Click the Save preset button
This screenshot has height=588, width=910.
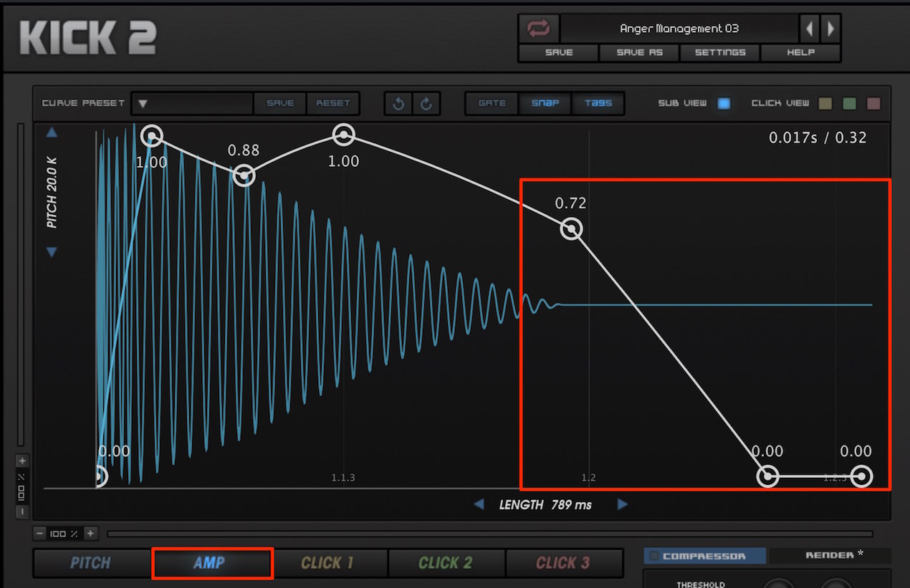pos(558,52)
